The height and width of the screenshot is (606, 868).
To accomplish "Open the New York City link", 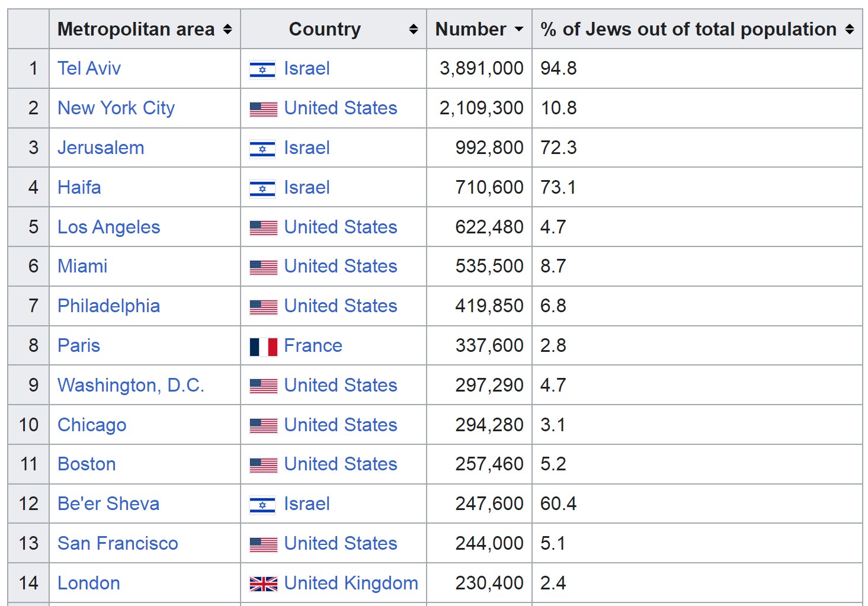I will 116,108.
